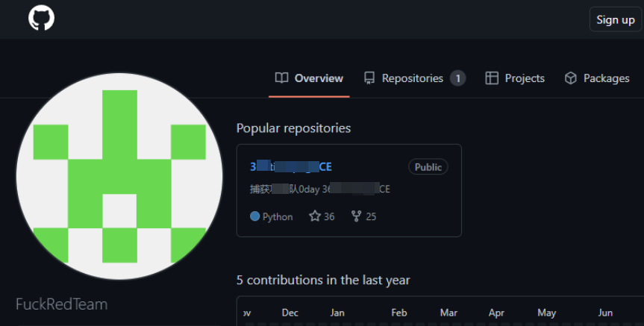
Task: Click the GitHub octocat logo
Action: (x=42, y=18)
